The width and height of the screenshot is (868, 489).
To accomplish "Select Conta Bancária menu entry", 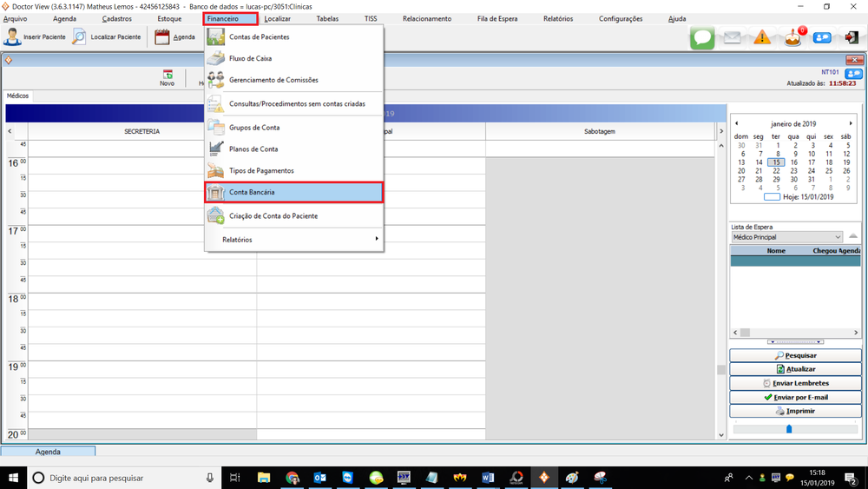I will 293,192.
